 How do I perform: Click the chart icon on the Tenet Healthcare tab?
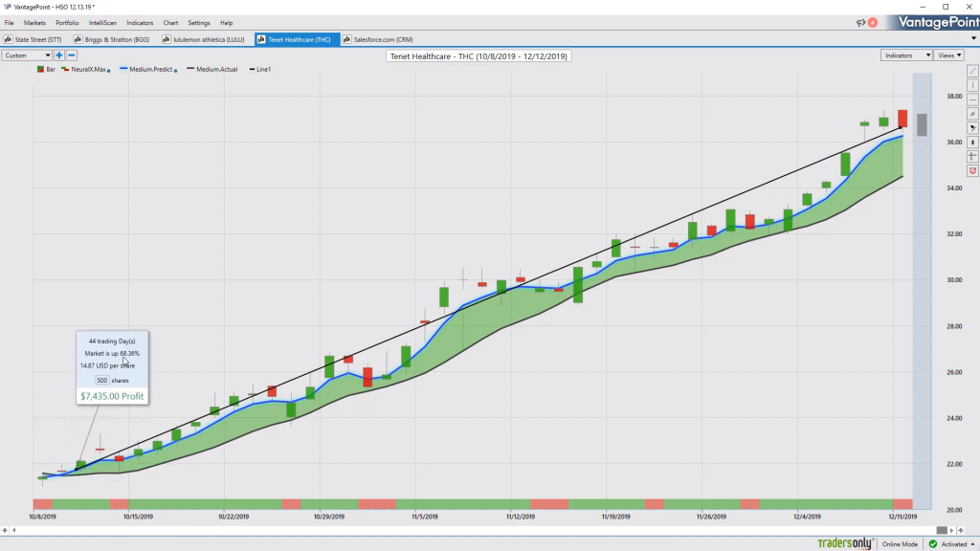click(261, 39)
